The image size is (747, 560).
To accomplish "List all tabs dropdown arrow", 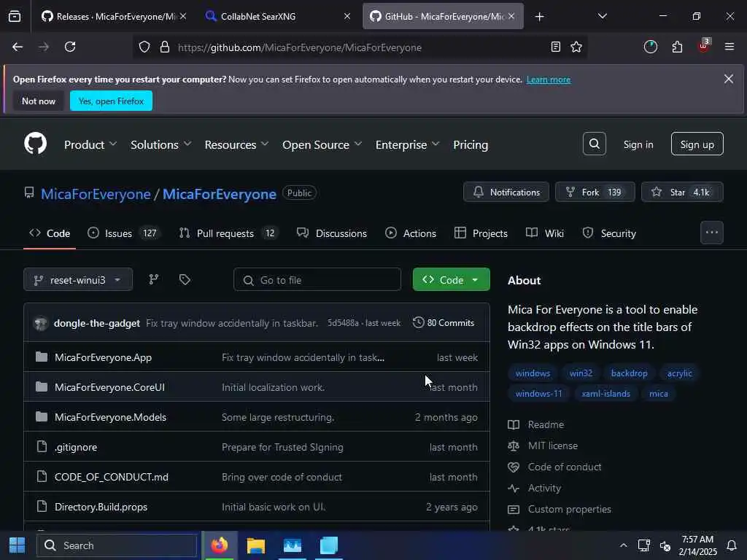I will tap(602, 16).
